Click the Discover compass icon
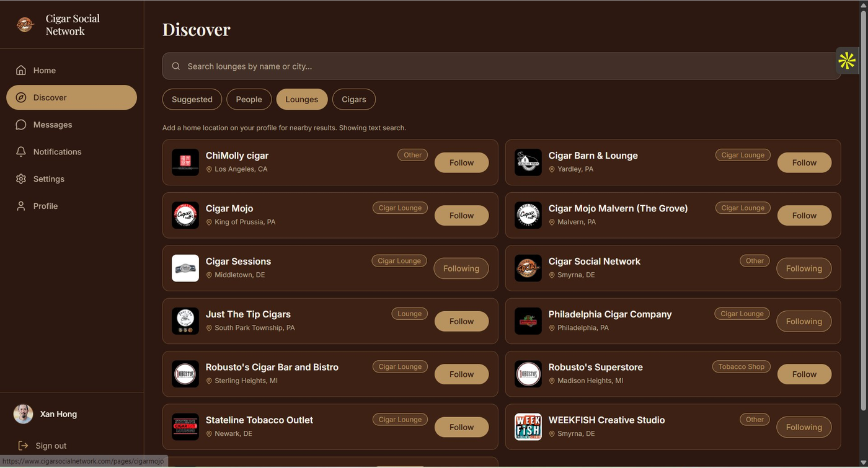 21,97
